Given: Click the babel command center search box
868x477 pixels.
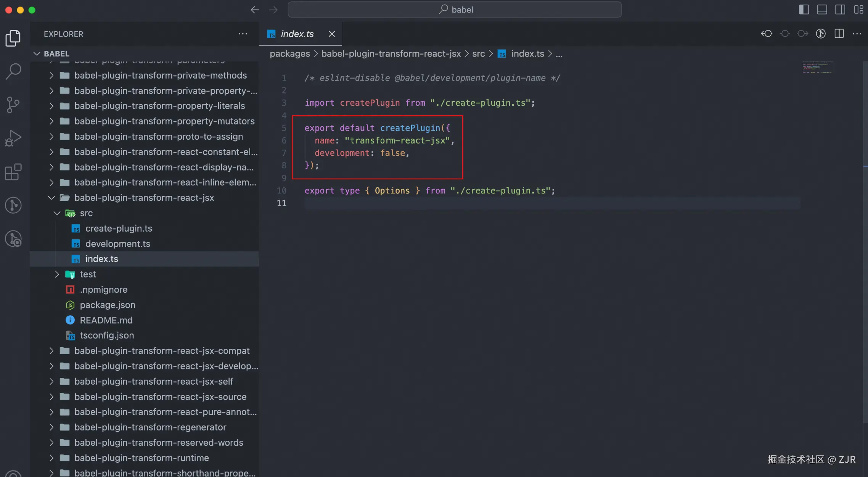Looking at the screenshot, I should pos(455,10).
